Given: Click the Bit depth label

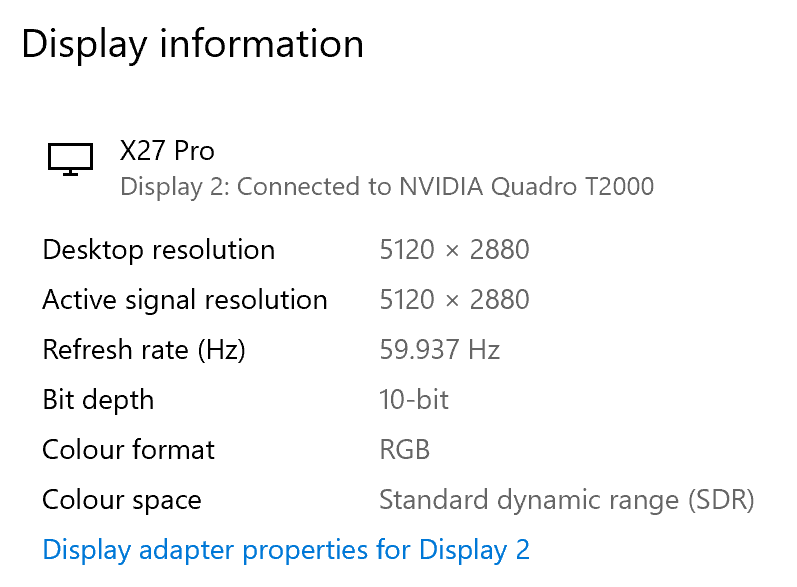Looking at the screenshot, I should pos(98,400).
